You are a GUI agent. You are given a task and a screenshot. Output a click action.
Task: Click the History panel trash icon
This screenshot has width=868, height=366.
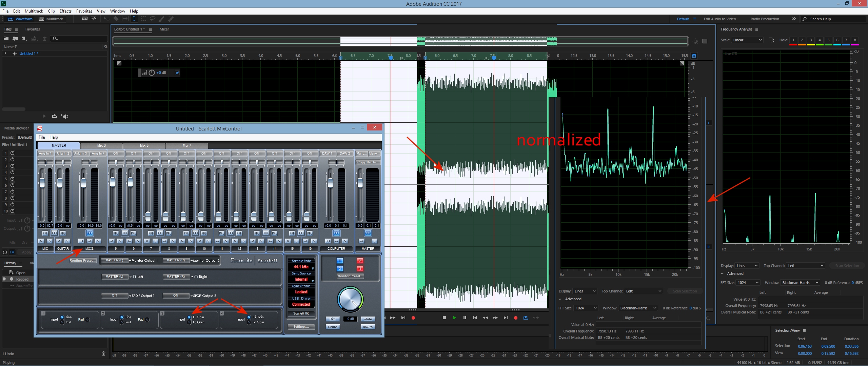104,353
